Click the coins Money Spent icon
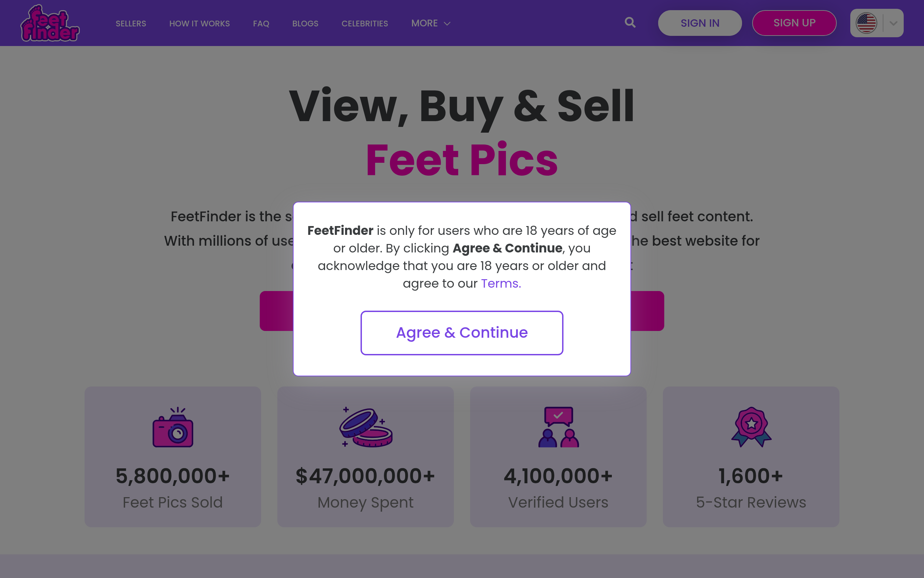Viewport: 924px width, 578px height. point(366,427)
